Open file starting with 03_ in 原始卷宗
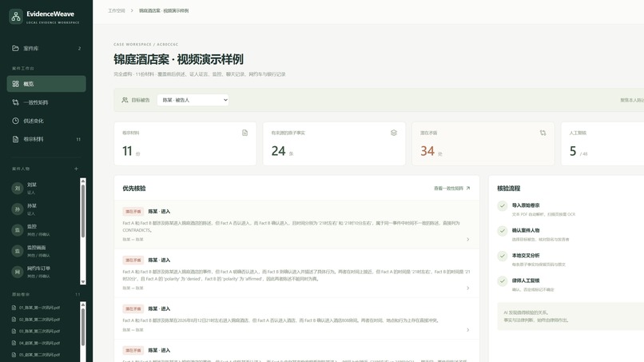 tap(39, 331)
